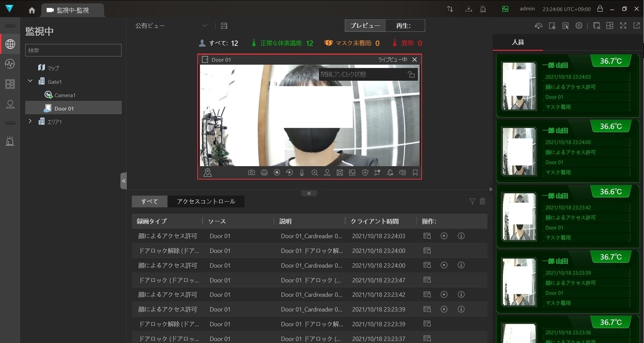Expand the エリア1 area node

point(31,122)
